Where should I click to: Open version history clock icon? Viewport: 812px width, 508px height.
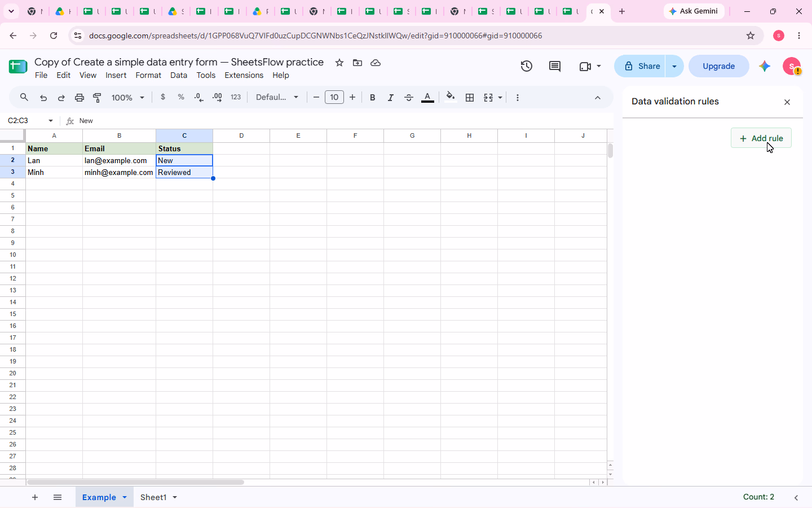click(527, 66)
